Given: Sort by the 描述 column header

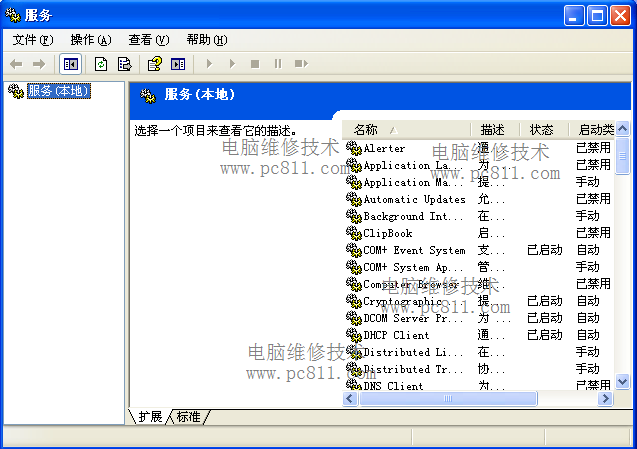Looking at the screenshot, I should 495,130.
